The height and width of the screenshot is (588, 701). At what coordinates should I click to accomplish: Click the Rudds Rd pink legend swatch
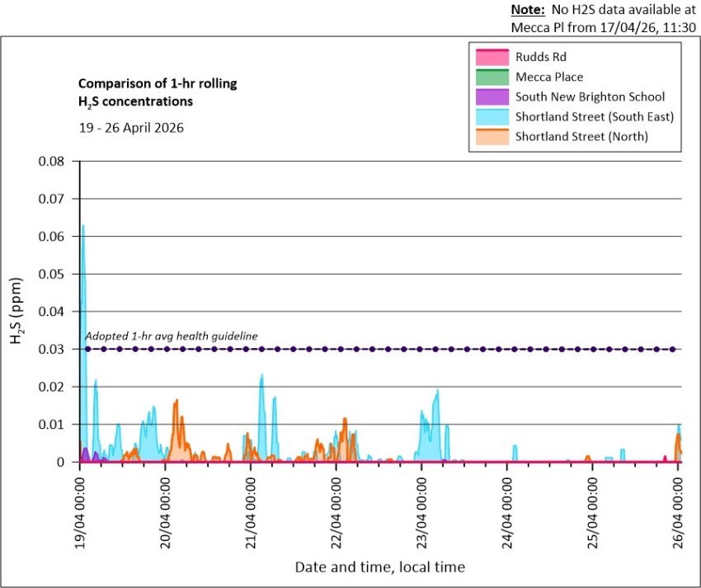click(x=492, y=57)
